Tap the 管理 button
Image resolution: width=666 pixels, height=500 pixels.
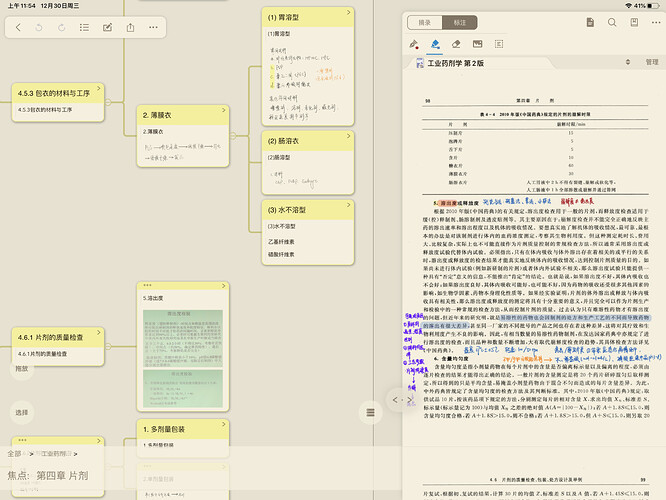click(652, 62)
